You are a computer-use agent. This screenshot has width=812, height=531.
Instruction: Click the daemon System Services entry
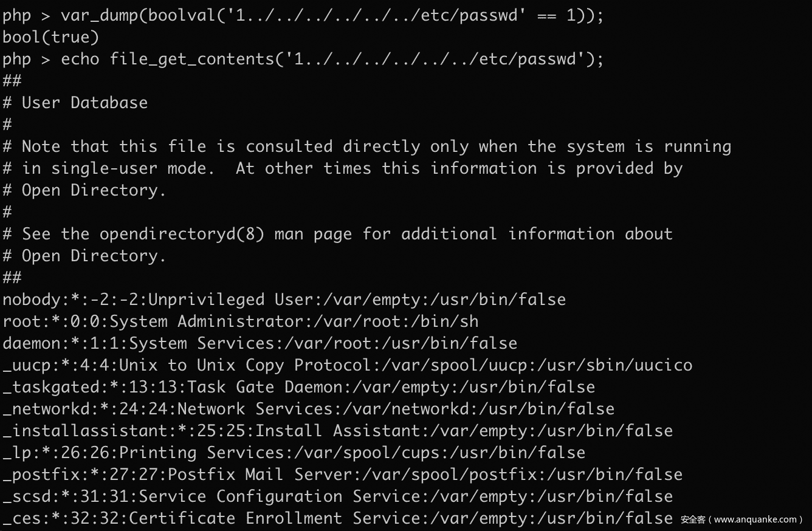[260, 343]
